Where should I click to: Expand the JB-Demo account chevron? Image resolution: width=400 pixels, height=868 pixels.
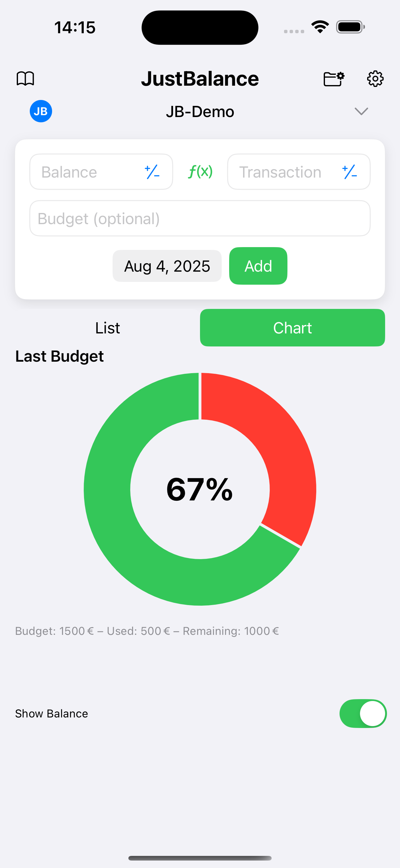pos(361,111)
